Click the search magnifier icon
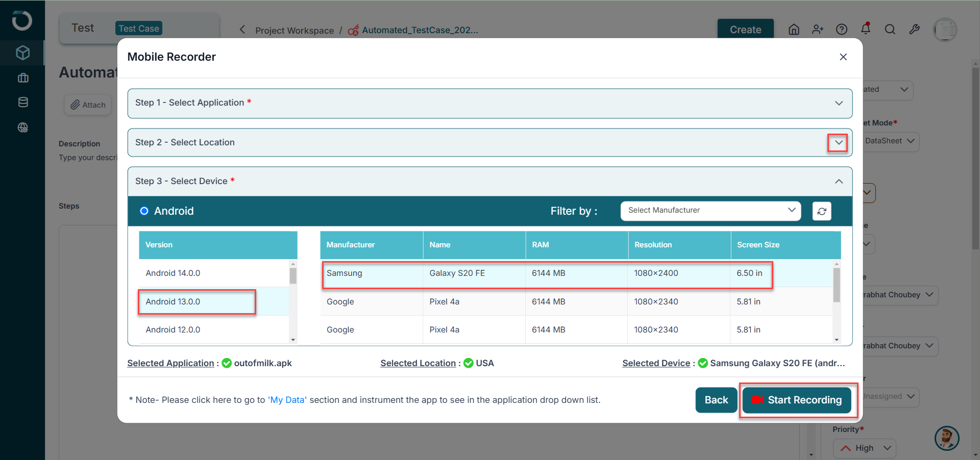Viewport: 980px width, 460px height. click(x=890, y=30)
